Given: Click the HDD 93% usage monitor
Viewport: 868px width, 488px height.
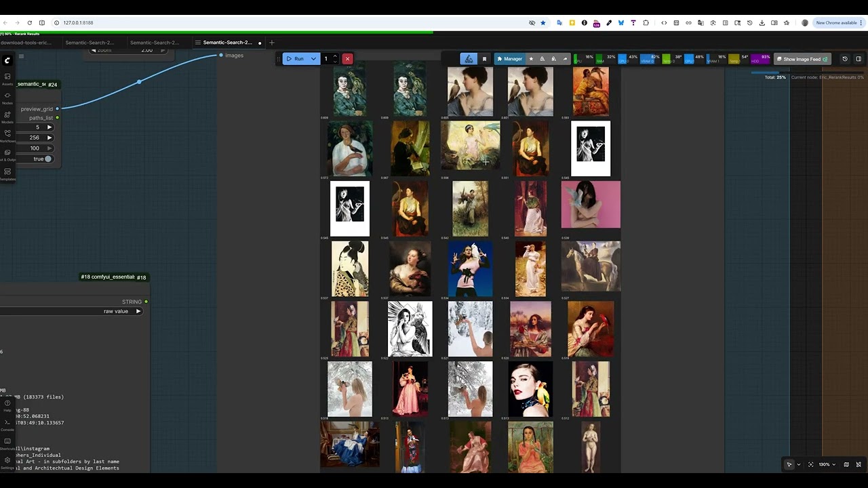Looking at the screenshot, I should (761, 59).
